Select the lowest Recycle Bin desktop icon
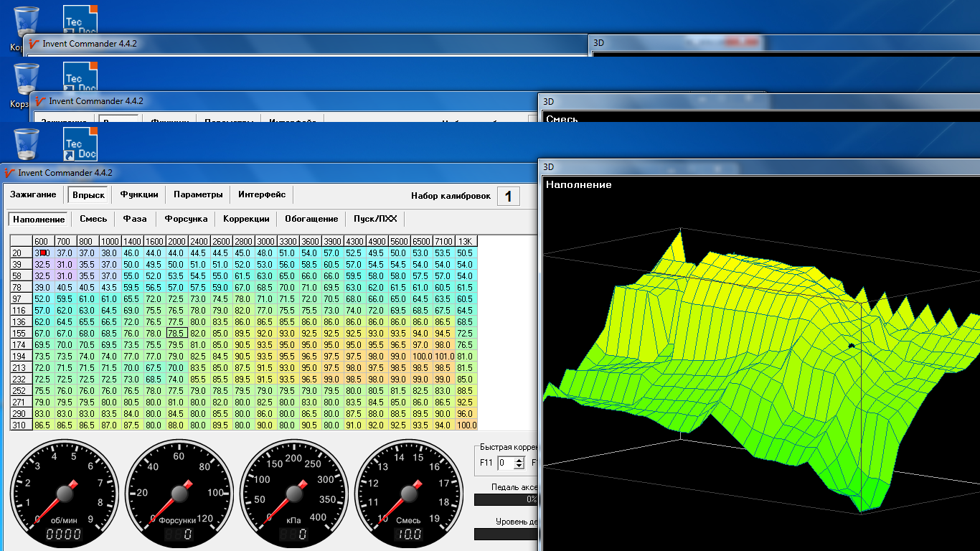 [27, 143]
